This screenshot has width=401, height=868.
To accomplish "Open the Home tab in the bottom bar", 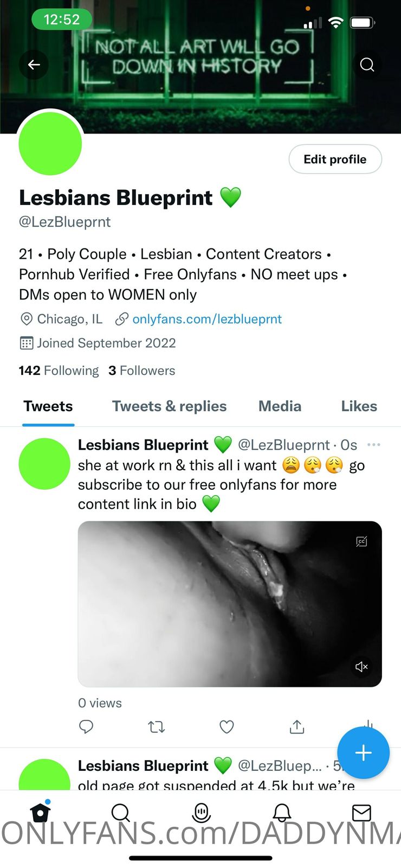I will (x=40, y=812).
